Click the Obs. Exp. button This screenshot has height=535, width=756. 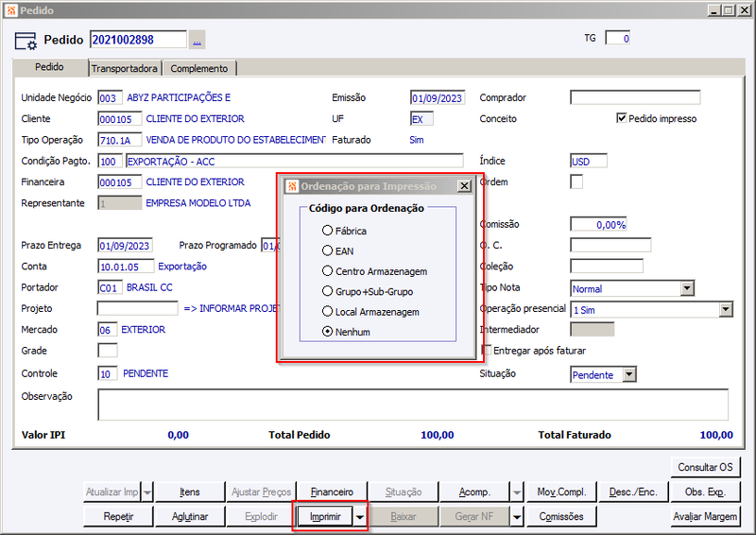705,492
